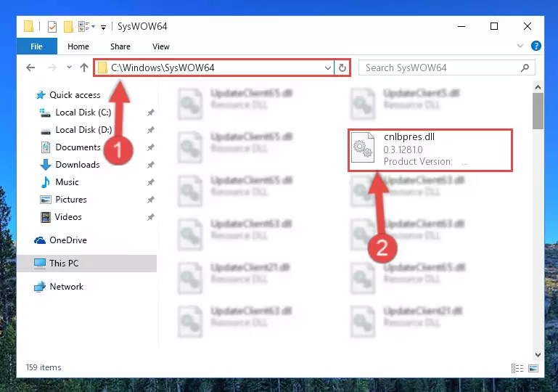Click the pin icon beside Local Disk (D:)
This screenshot has height=392, width=558.
click(150, 130)
